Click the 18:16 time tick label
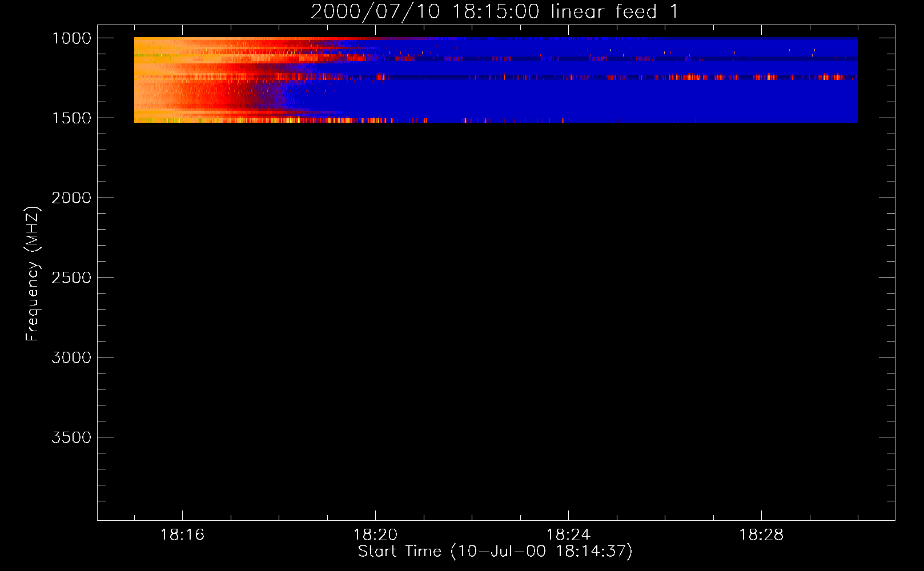The width and height of the screenshot is (924, 571). [182, 535]
